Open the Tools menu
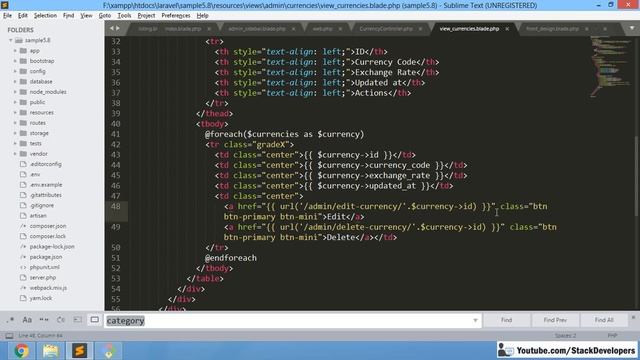 124,16
